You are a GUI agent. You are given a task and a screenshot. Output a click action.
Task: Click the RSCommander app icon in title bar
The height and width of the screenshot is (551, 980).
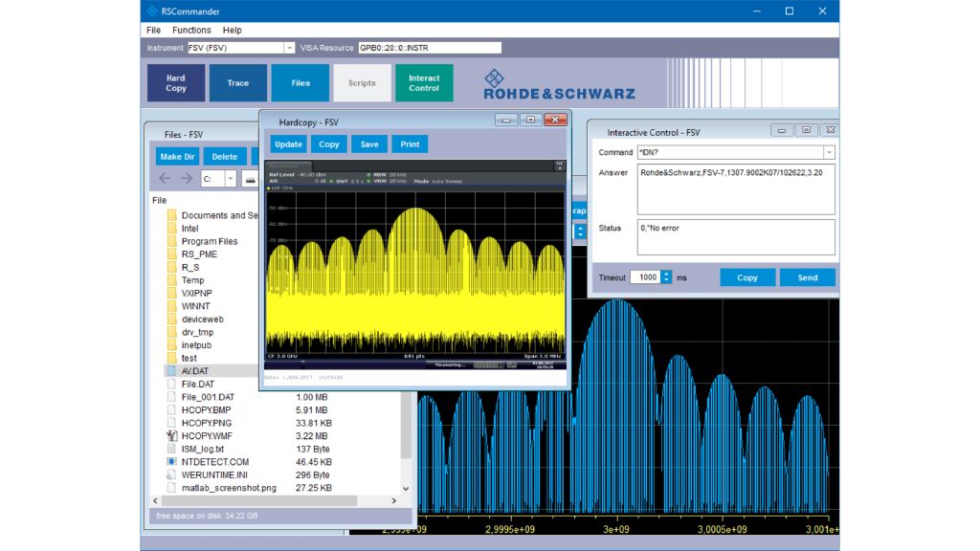coord(153,11)
